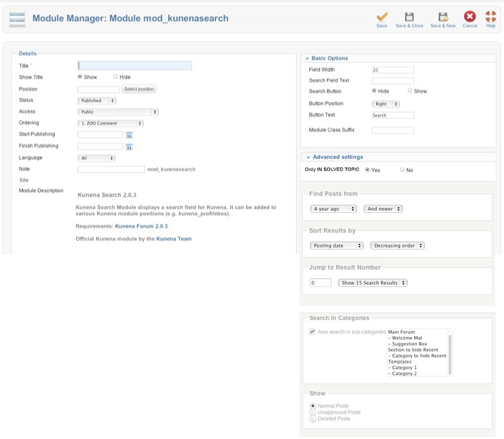This screenshot has height=439, width=504.
Task: Expand the Sort Results by Posting date dropdown
Action: tap(336, 246)
